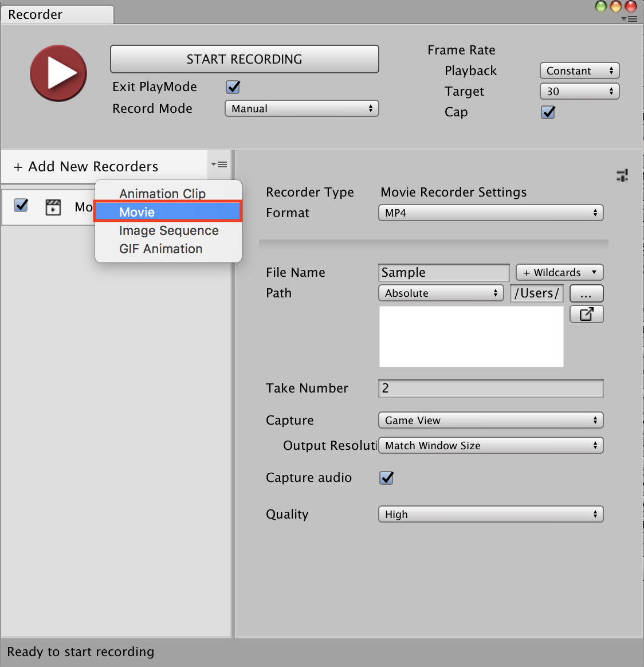The height and width of the screenshot is (667, 644).
Task: Open the Record Mode dropdown
Action: [x=301, y=109]
